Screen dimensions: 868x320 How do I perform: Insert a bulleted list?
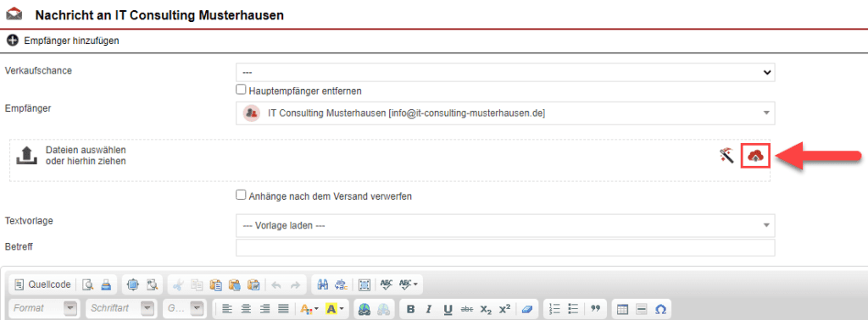point(574,309)
